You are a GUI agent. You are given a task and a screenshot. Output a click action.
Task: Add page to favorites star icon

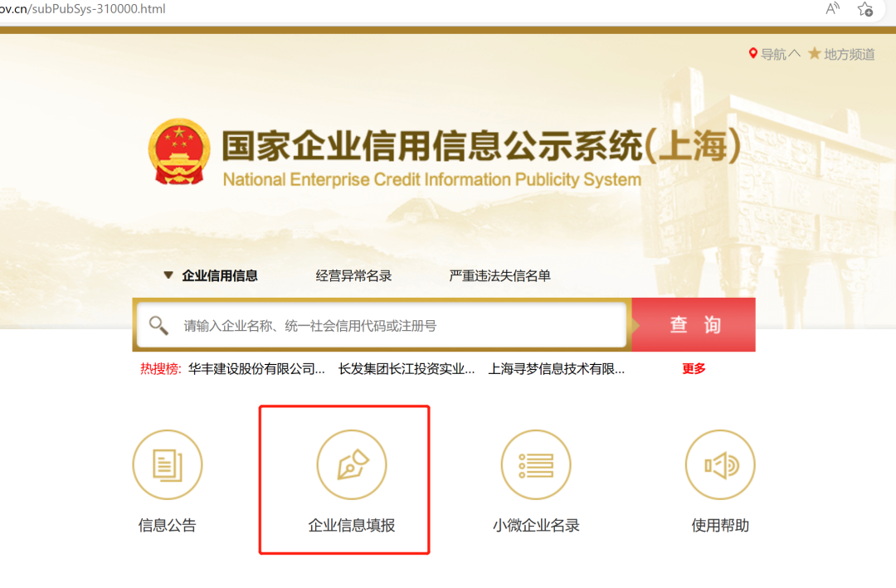(x=865, y=8)
